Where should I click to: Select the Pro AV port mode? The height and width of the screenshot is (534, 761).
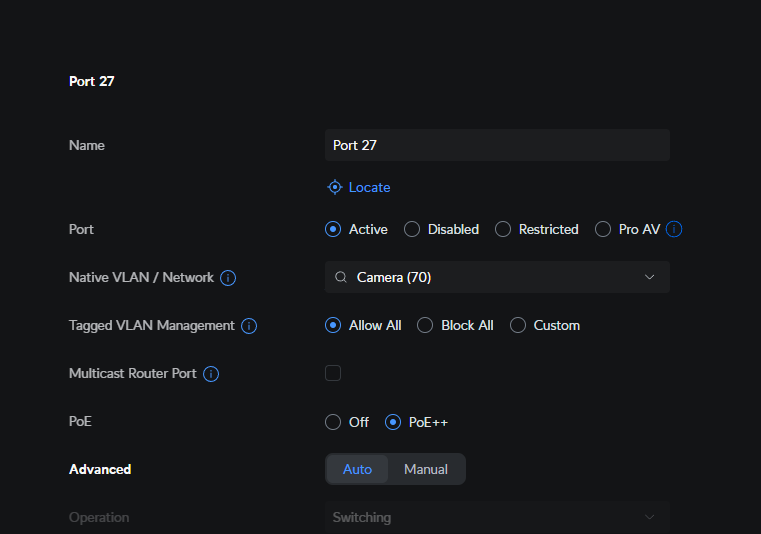coord(603,229)
